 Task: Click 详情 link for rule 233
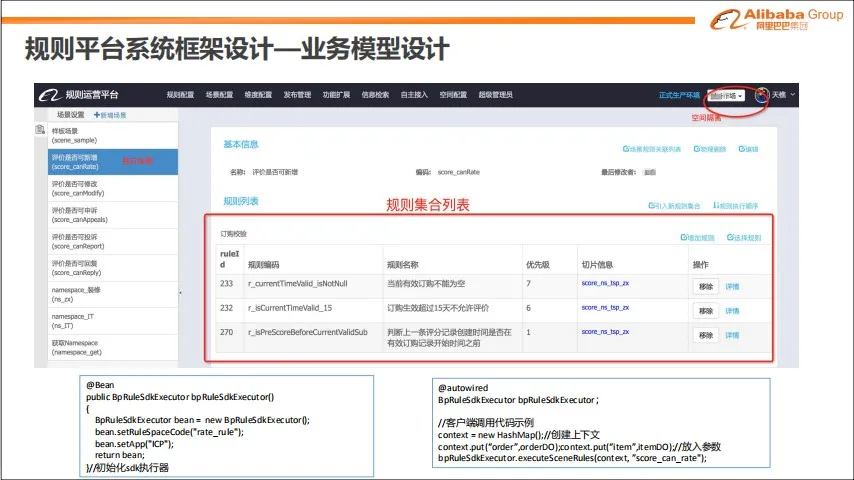732,285
